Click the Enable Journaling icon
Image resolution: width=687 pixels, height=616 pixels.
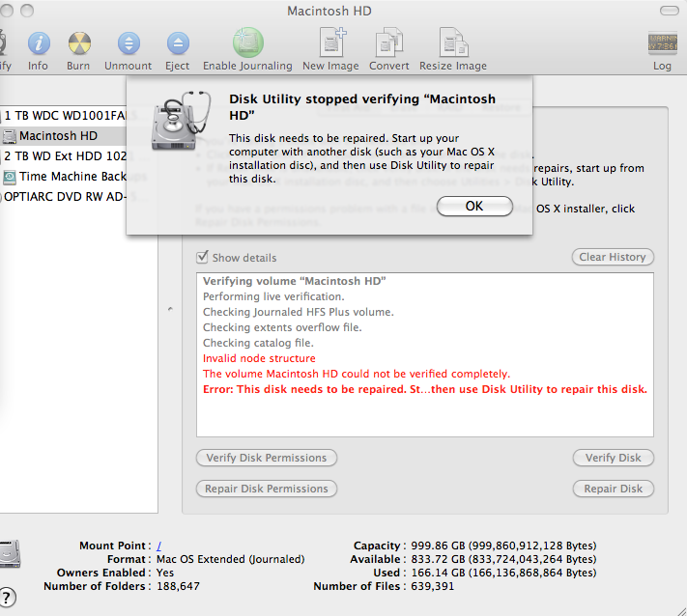[x=247, y=42]
